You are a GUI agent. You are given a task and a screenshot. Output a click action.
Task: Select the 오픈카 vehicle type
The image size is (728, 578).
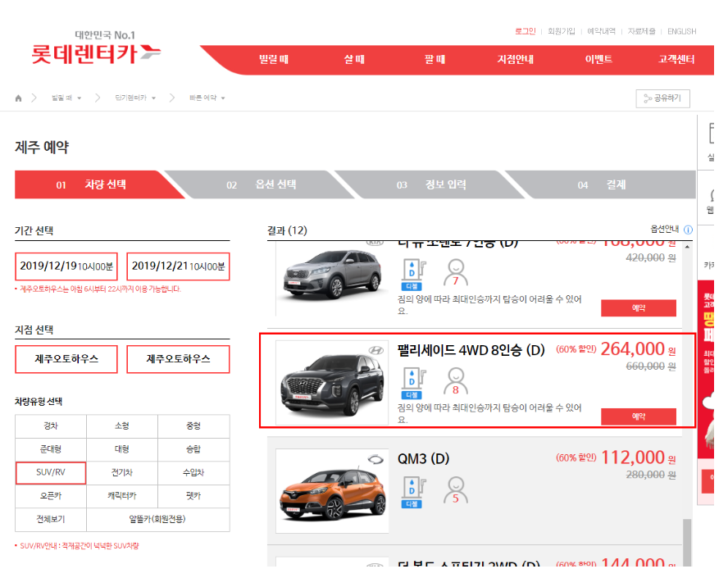51,496
